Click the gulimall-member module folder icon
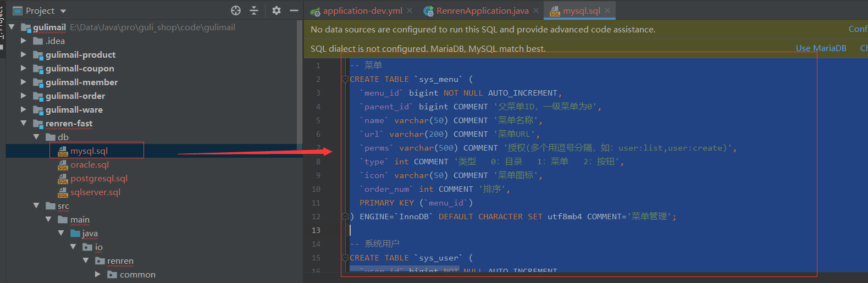 coord(38,82)
